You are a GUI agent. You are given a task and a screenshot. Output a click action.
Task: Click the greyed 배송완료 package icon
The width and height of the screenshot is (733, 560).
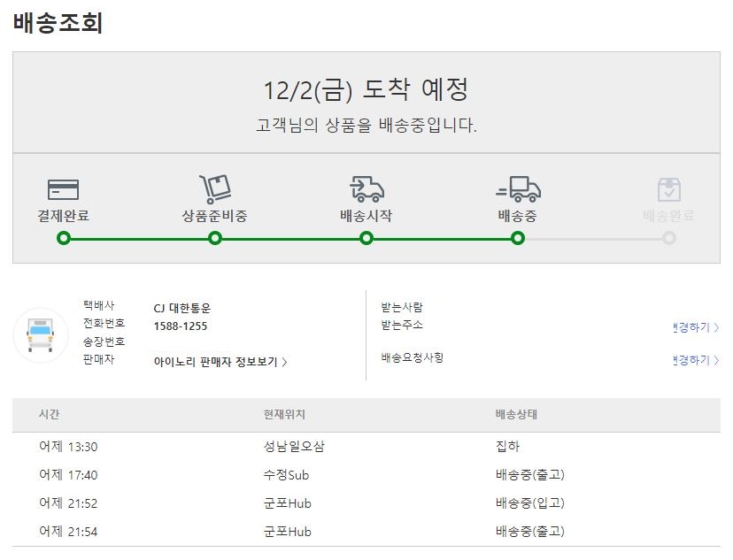669,189
